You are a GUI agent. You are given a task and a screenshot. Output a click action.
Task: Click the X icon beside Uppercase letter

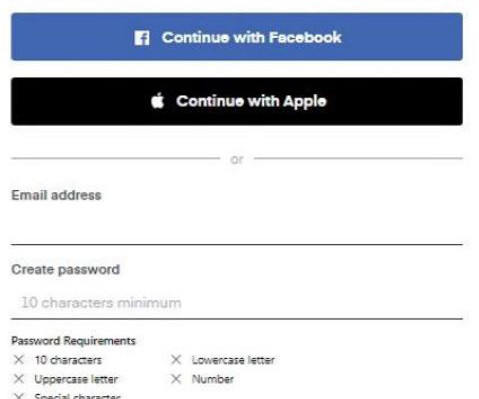point(19,379)
